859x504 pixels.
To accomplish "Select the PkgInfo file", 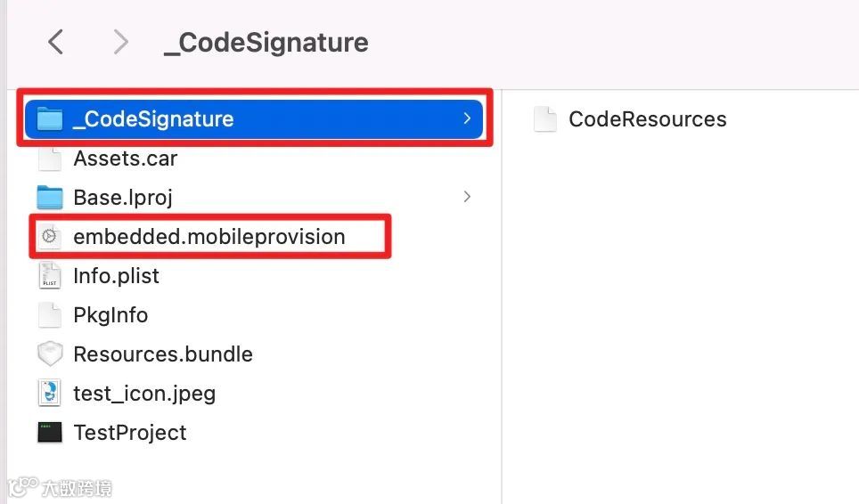I will click(110, 315).
